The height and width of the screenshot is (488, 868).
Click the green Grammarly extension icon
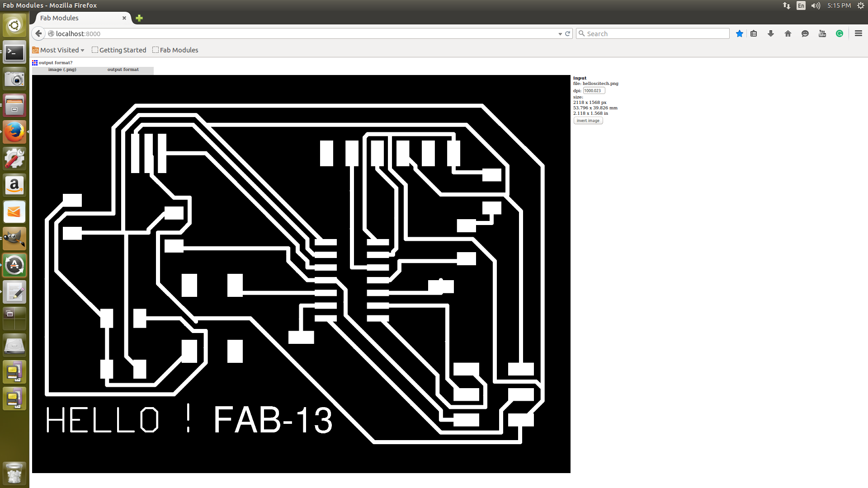tap(840, 33)
